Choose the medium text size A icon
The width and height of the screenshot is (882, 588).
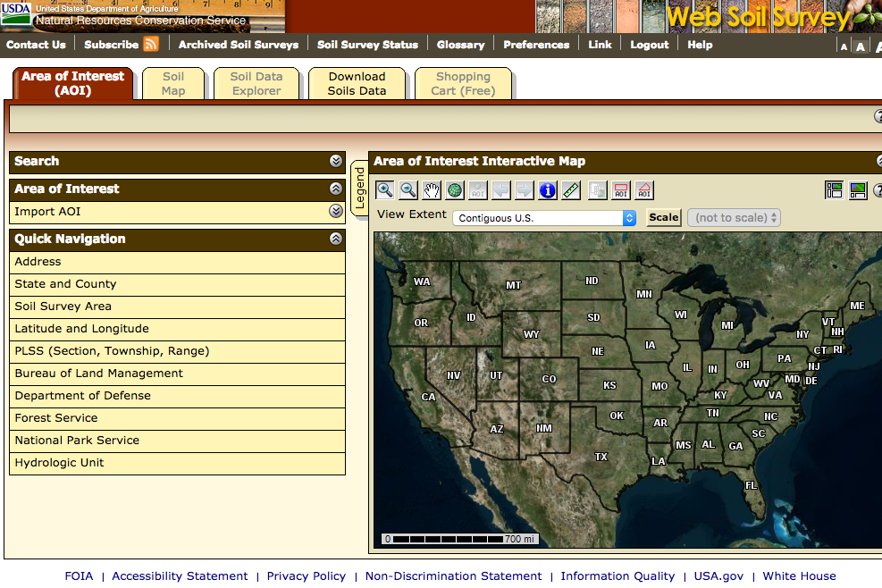click(860, 46)
